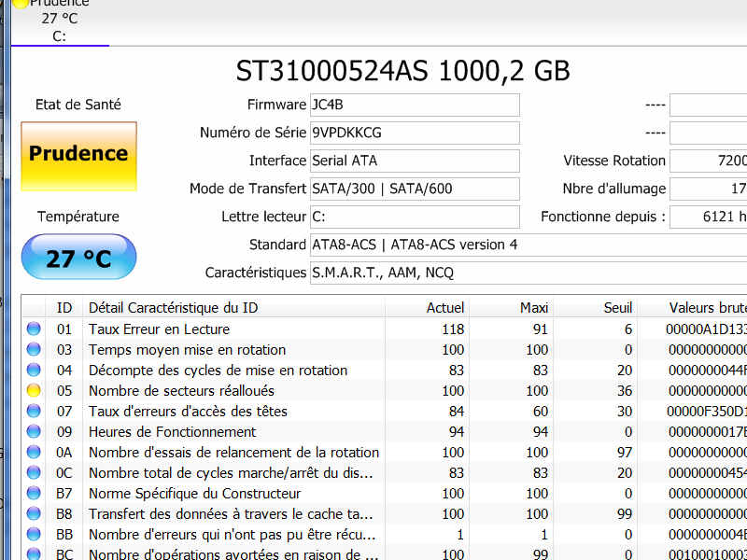
Task: Click the Température label
Action: click(x=78, y=217)
